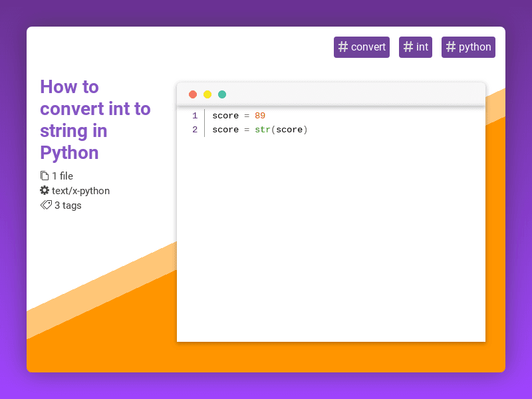Screen dimensions: 532x399
Task: Toggle line number 2 in the code editor
Action: 194,129
